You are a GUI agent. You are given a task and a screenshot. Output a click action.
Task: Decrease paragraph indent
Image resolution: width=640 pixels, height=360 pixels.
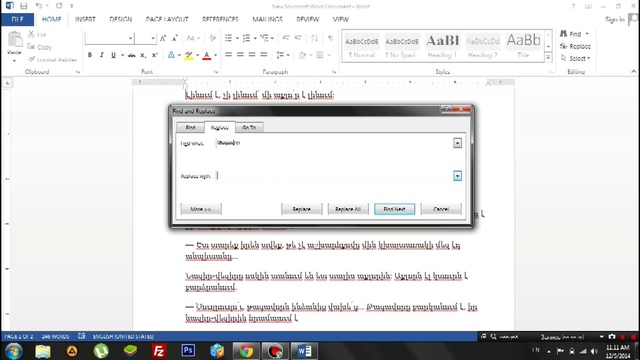click(x=286, y=38)
